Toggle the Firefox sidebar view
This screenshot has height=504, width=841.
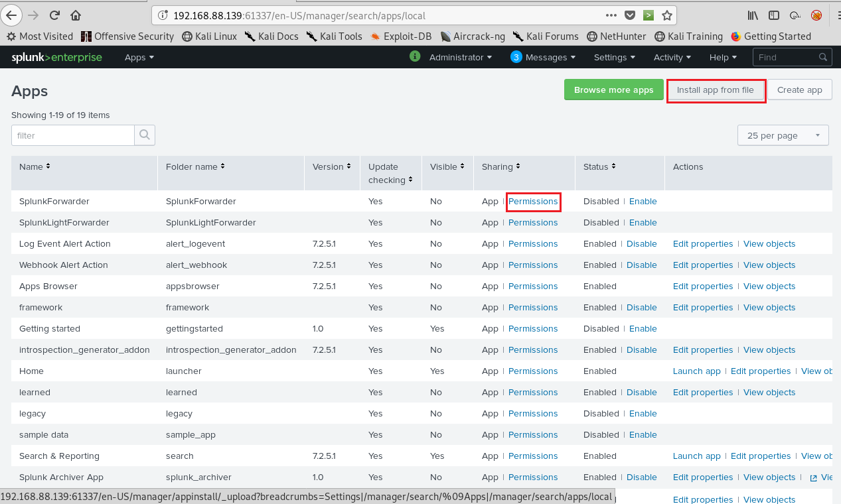coord(774,15)
